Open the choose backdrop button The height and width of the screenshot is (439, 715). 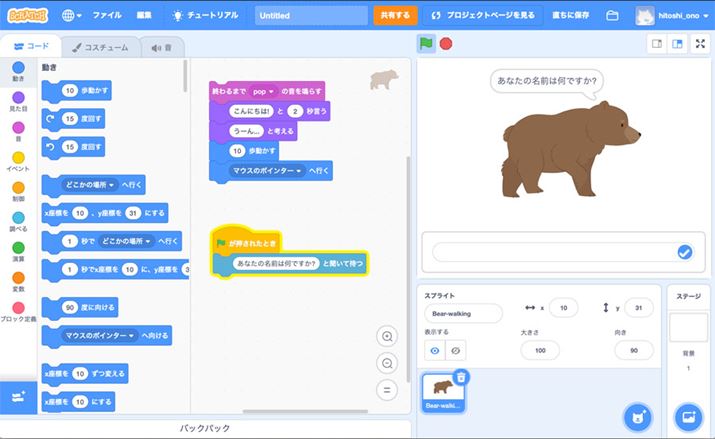[x=688, y=416]
